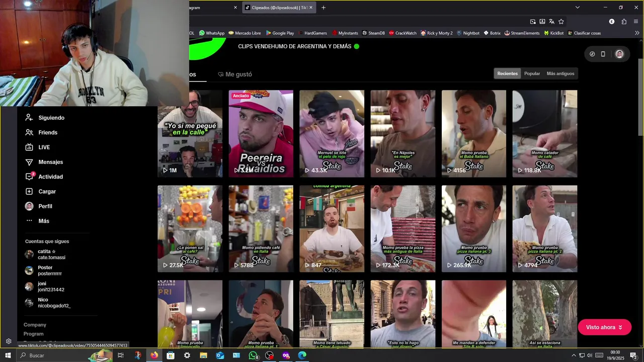Sort videos by Recientes

(507, 73)
